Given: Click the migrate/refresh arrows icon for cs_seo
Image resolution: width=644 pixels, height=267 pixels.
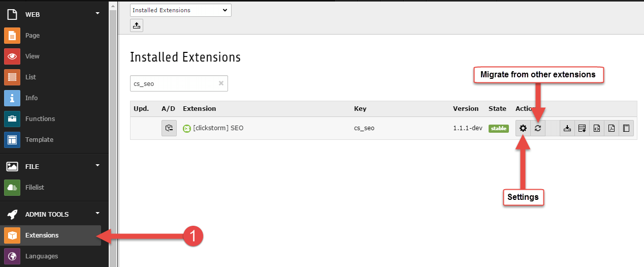Looking at the screenshot, I should [537, 129].
